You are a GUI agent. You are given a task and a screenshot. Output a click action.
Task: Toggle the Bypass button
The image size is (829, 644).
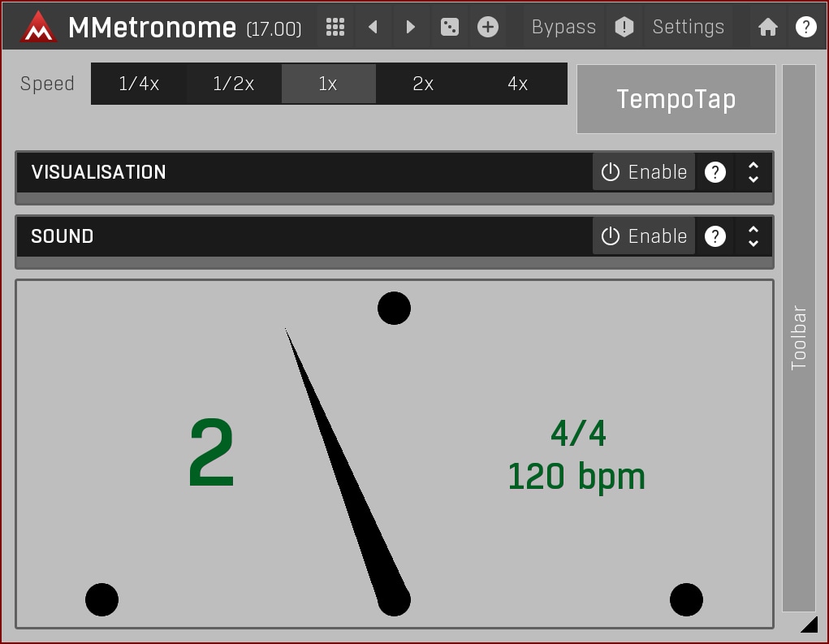(563, 27)
